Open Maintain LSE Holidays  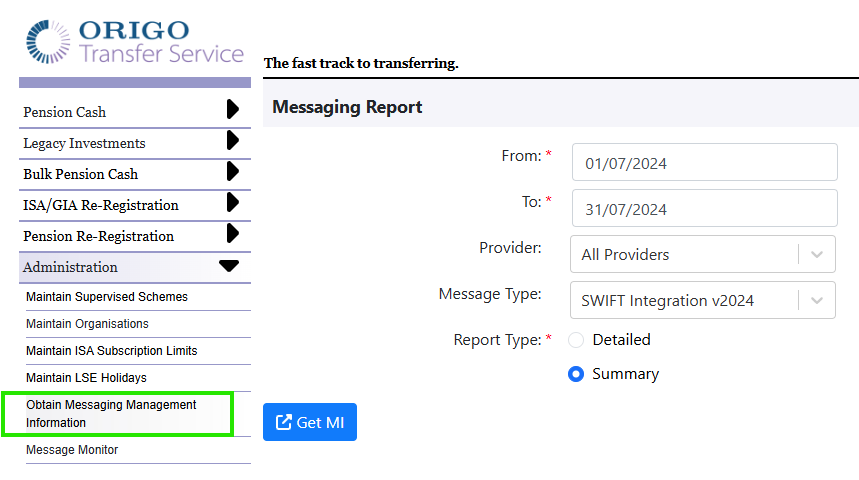87,378
